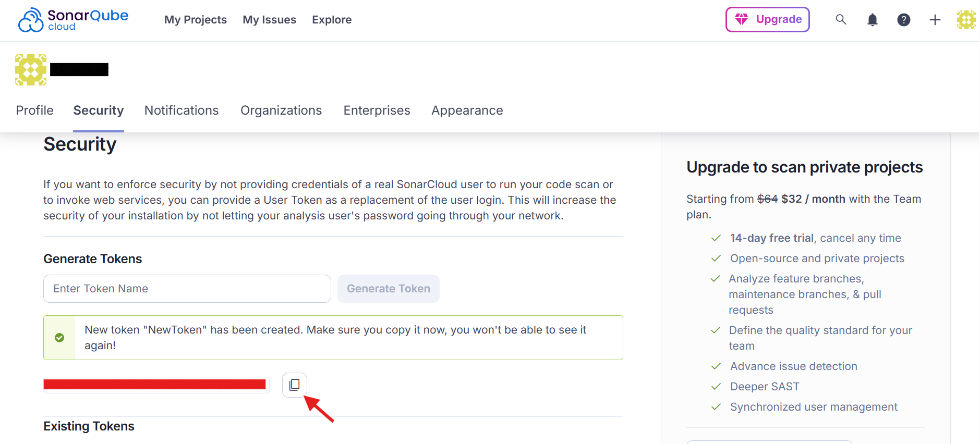Click the Generate Token button
Image resolution: width=980 pixels, height=444 pixels.
click(x=388, y=289)
